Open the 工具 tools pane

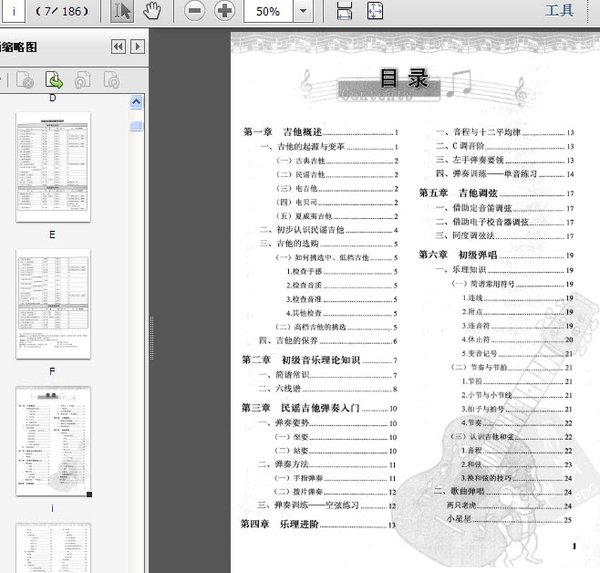click(x=560, y=11)
